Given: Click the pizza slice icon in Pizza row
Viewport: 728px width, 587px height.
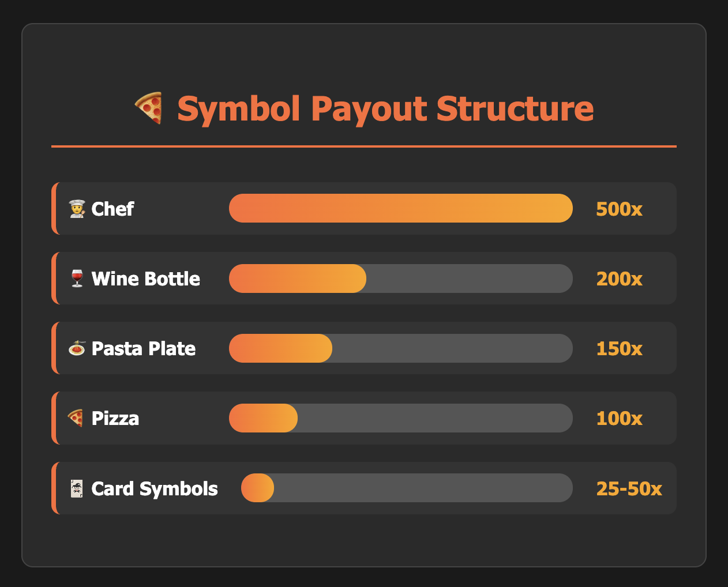Looking at the screenshot, I should (76, 418).
